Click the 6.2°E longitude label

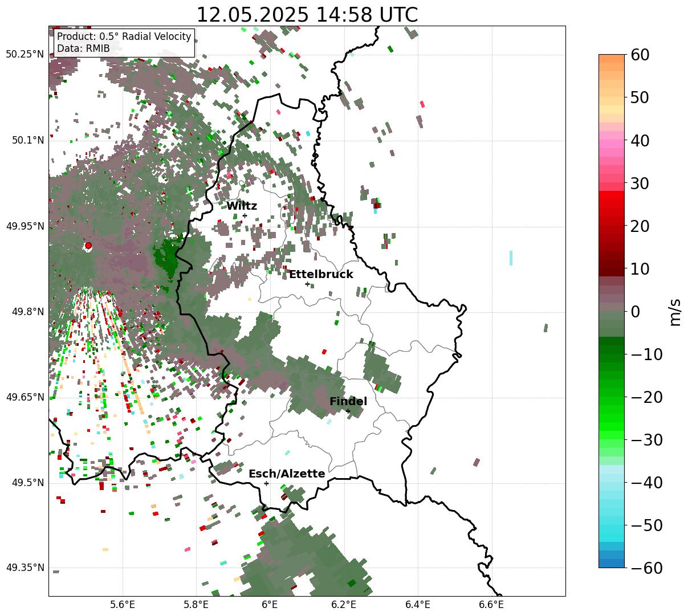(344, 605)
